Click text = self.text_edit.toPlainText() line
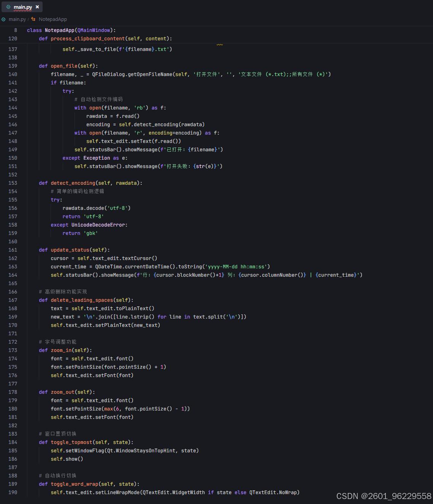Screen dimensions: 433x504 pos(103,308)
